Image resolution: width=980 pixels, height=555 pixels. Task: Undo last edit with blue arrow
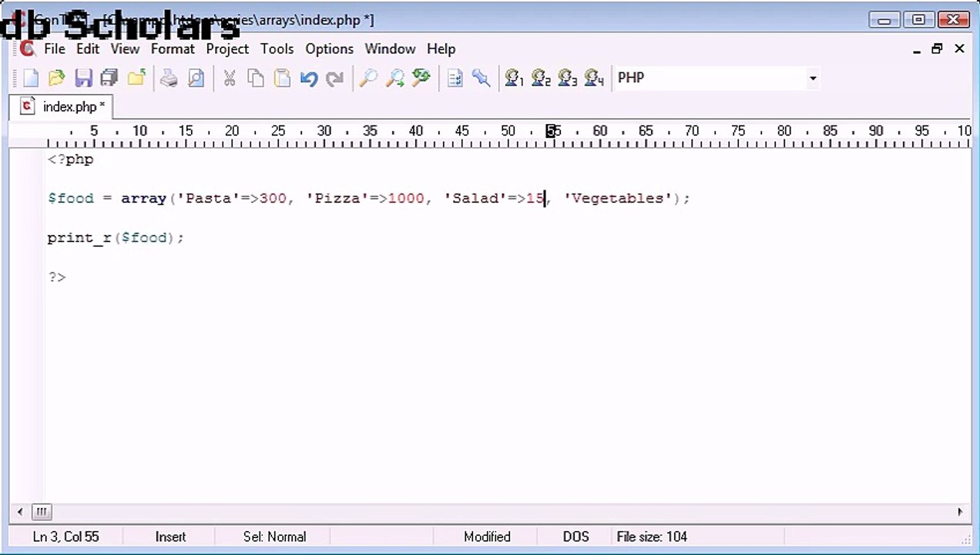[309, 78]
